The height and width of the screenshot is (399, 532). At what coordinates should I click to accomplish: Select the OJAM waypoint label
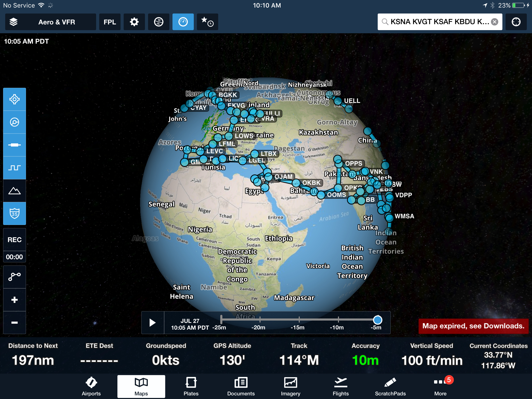click(284, 177)
